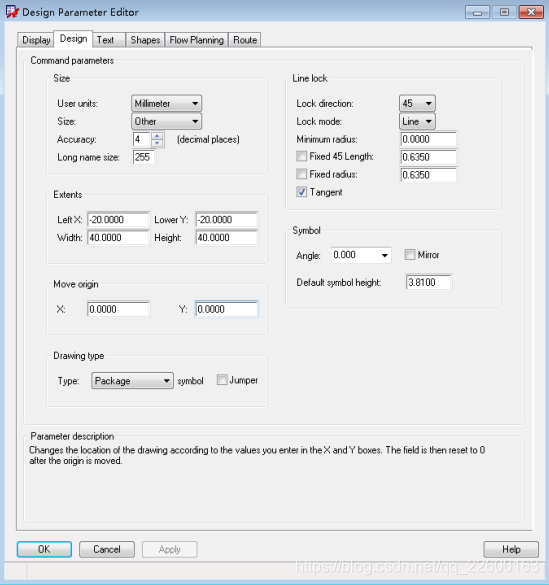
Task: Click the Cancel button
Action: pos(107,549)
